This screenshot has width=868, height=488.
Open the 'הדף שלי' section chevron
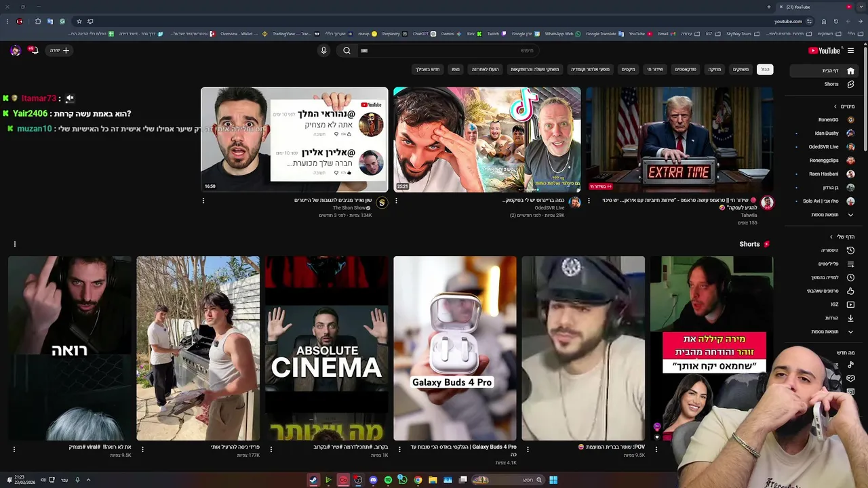coord(831,237)
